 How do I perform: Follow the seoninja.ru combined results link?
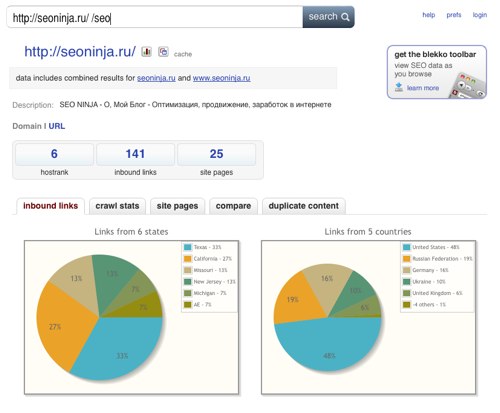[156, 78]
